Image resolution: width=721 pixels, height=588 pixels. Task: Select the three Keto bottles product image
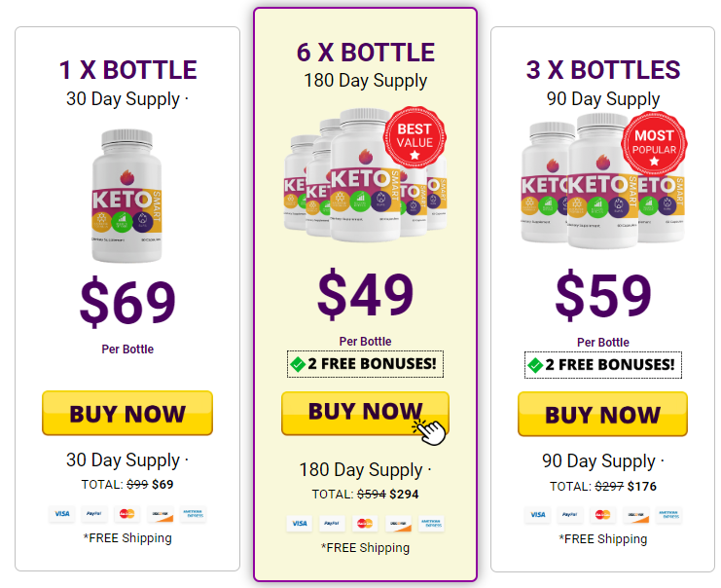point(603,181)
